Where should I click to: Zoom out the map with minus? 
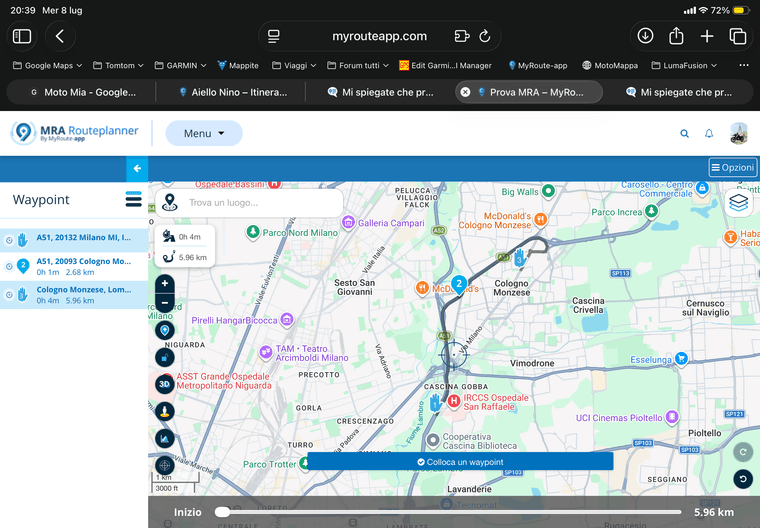click(x=165, y=303)
